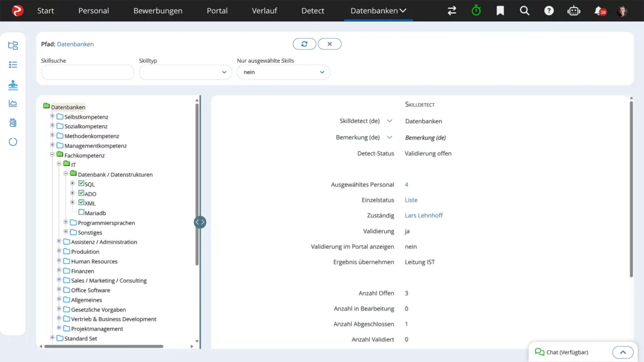This screenshot has width=644, height=362.
Task: Click the Skillsuche input field
Action: [x=87, y=72]
